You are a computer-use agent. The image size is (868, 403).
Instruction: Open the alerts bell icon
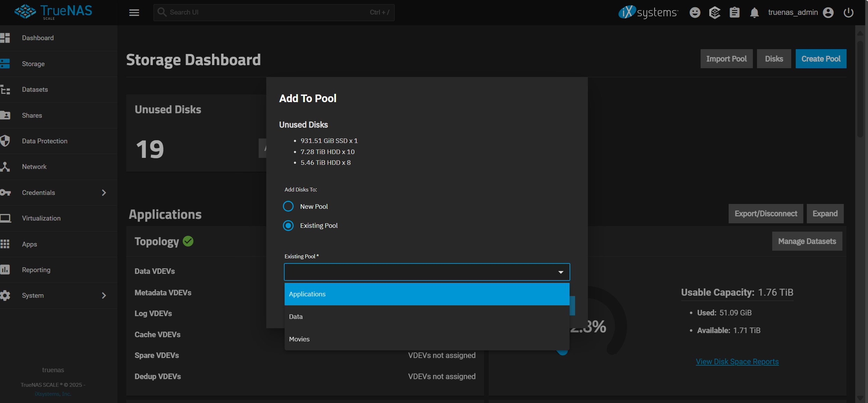click(754, 12)
